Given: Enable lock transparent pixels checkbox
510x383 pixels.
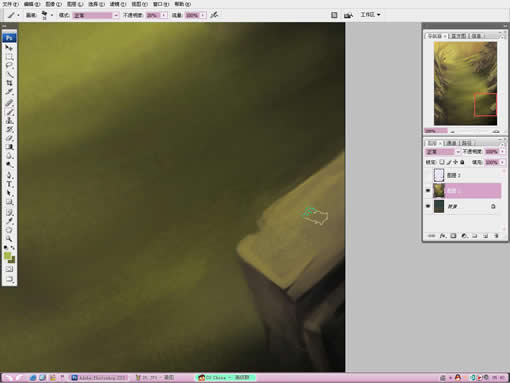Looking at the screenshot, I should pyautogui.click(x=442, y=162).
